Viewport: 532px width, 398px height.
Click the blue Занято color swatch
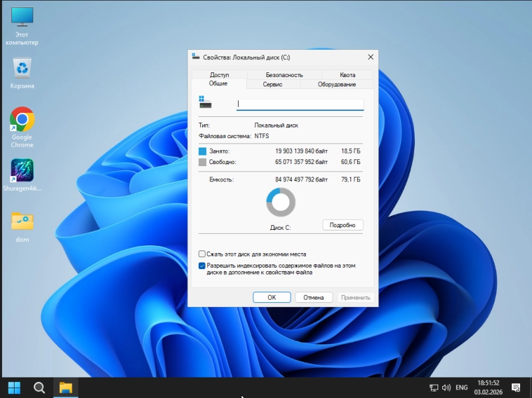[203, 151]
